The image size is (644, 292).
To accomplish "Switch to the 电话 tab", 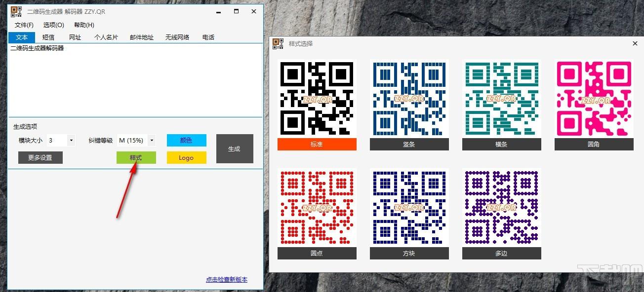I will 208,37.
